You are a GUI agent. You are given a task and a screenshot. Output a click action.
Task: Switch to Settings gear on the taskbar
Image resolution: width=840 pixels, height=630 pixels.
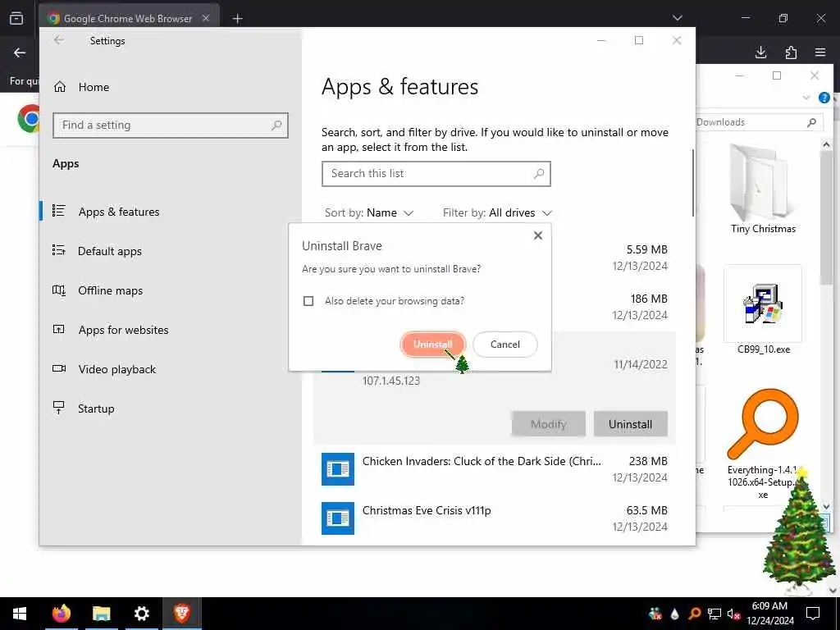141,614
